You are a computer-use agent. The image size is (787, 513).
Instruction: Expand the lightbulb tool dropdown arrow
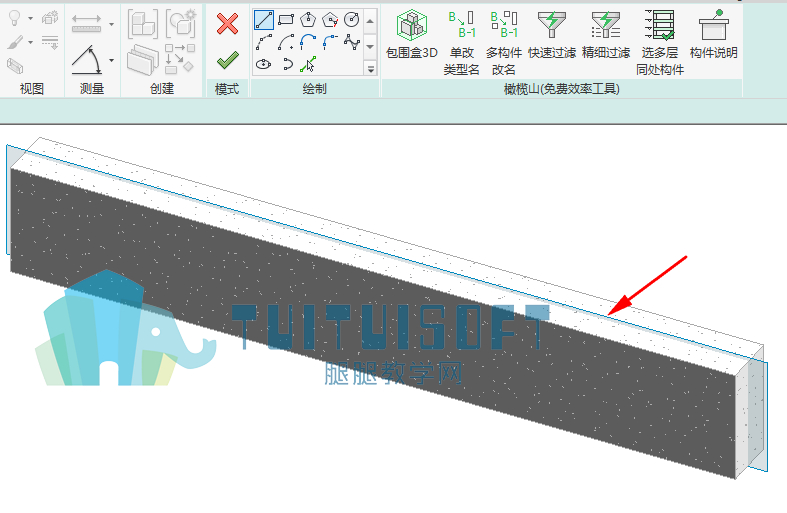pos(30,19)
